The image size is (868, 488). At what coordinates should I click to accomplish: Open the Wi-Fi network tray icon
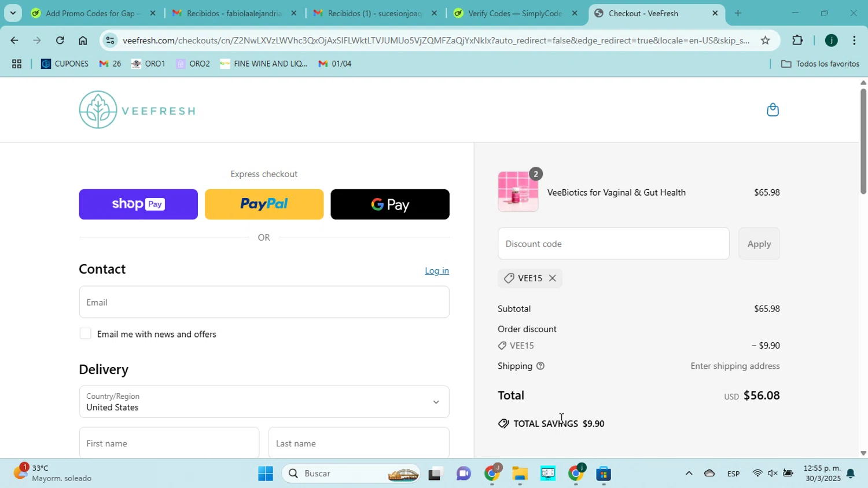(x=757, y=473)
